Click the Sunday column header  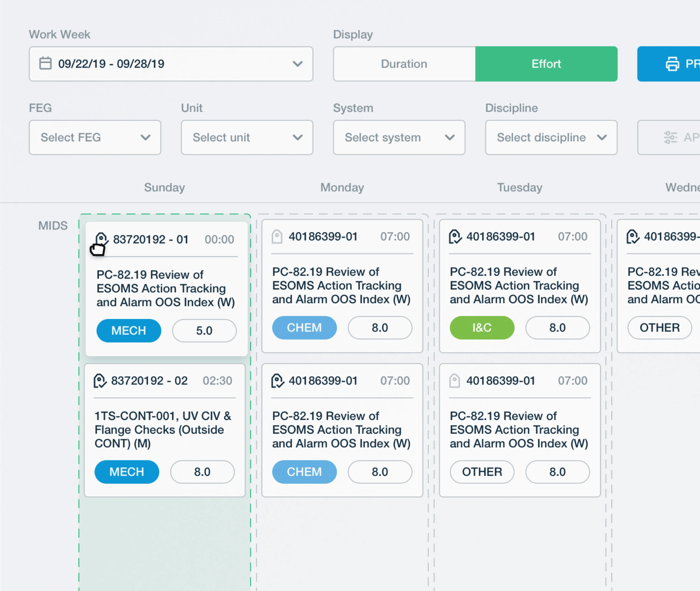pyautogui.click(x=164, y=187)
